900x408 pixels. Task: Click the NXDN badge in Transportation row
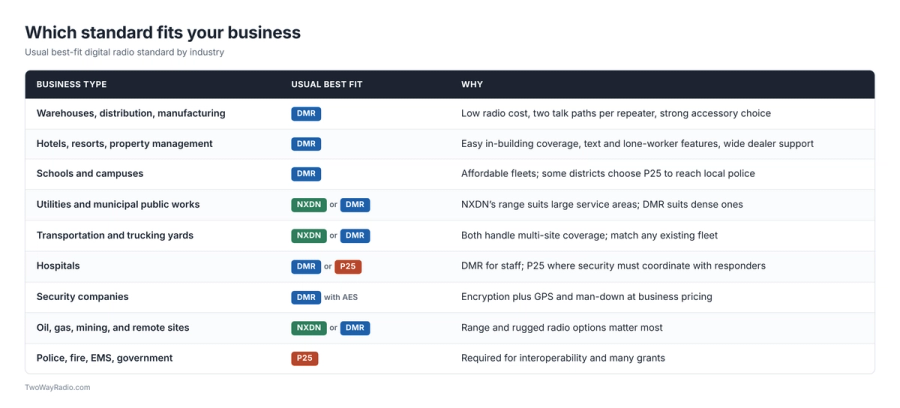click(x=309, y=236)
